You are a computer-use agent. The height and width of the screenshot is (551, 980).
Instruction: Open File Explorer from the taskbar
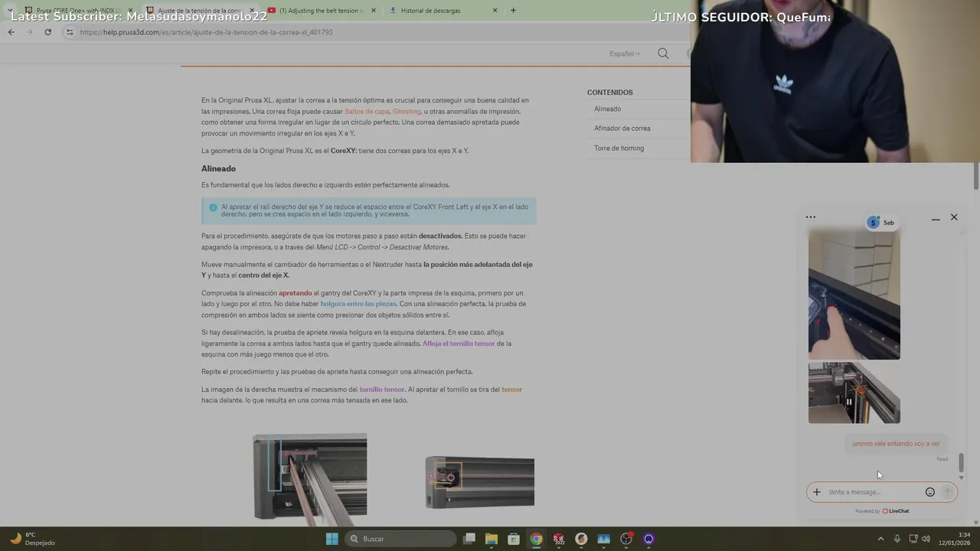492,539
